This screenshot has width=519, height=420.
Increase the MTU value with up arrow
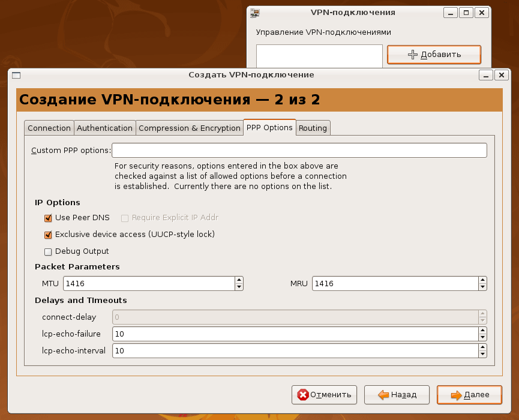click(239, 280)
